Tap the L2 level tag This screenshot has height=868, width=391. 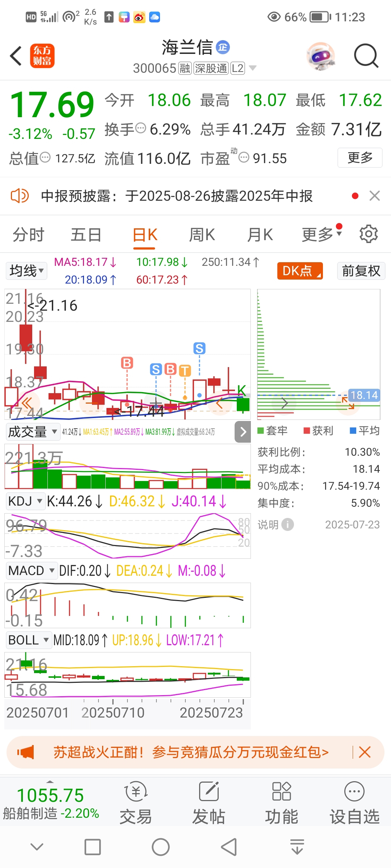click(x=237, y=68)
